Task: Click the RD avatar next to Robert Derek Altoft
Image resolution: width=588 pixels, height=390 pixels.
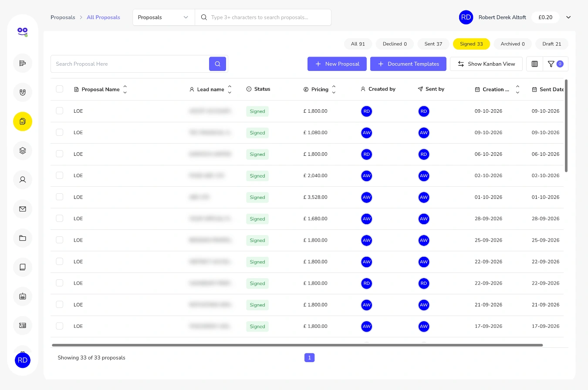Action: pos(466,17)
